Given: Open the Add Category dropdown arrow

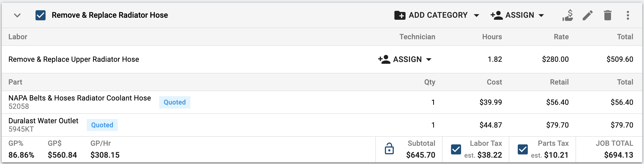Looking at the screenshot, I should coord(476,15).
